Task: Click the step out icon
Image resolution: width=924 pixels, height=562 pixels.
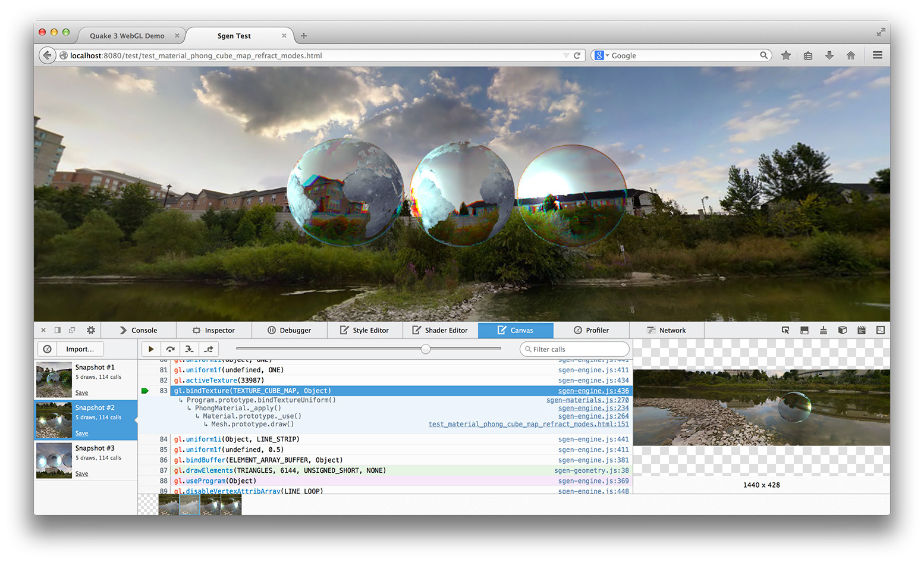Action: tap(209, 349)
